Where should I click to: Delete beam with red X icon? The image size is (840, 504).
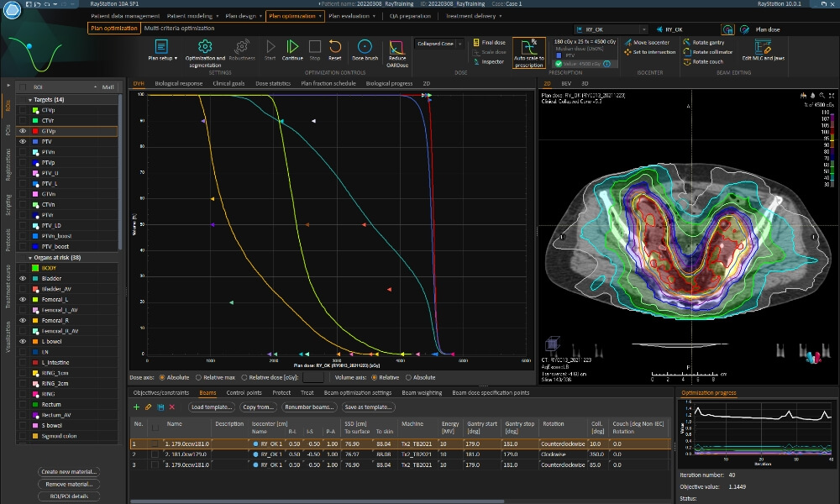[x=172, y=407]
